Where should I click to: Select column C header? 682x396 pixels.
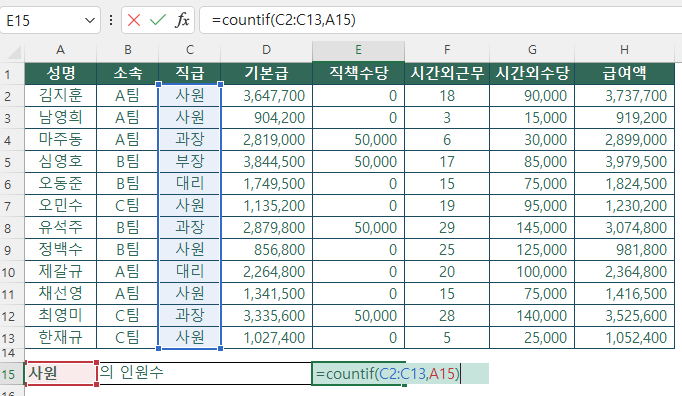coord(190,50)
